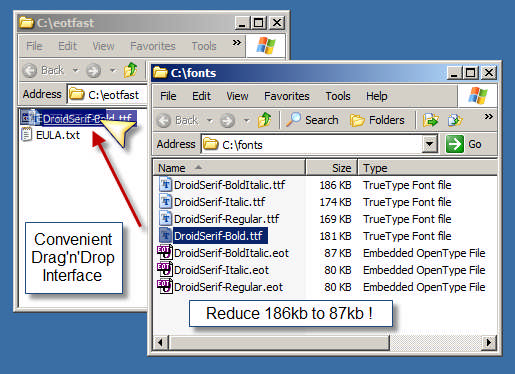Go up one folder in fonts window

click(264, 120)
